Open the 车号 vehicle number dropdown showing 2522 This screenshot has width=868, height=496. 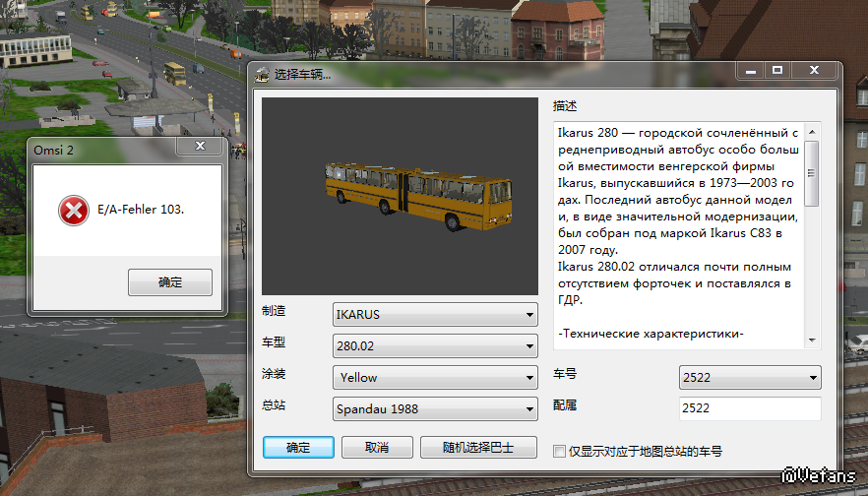[x=750, y=378]
